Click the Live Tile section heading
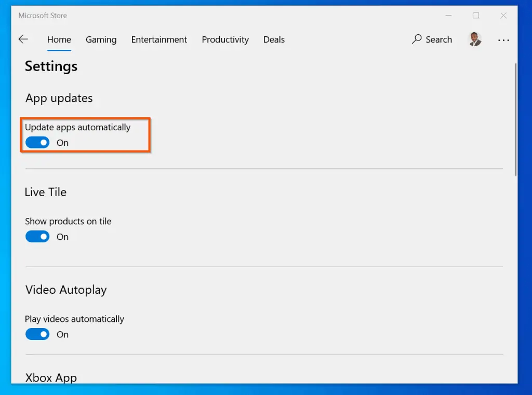 tap(46, 192)
